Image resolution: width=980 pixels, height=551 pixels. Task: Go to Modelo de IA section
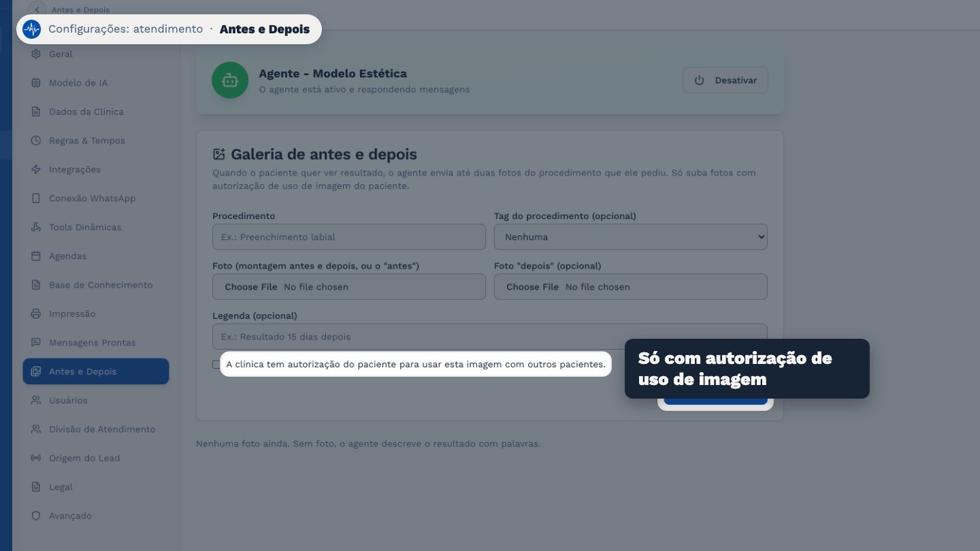point(96,83)
